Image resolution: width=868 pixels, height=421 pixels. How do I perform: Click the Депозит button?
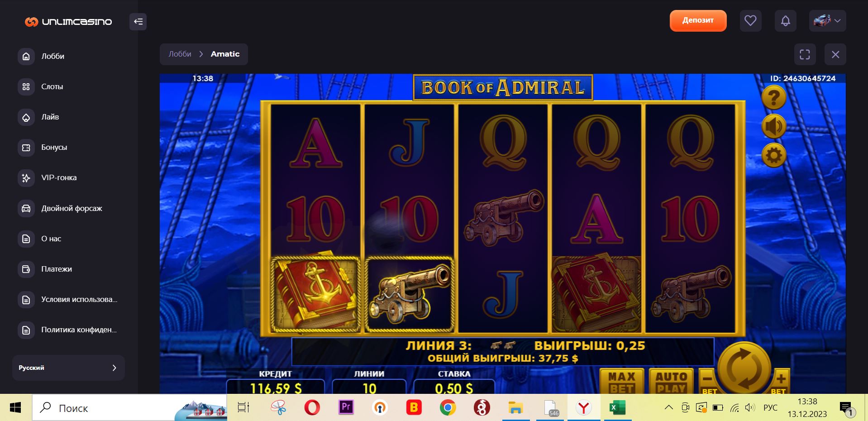click(698, 20)
